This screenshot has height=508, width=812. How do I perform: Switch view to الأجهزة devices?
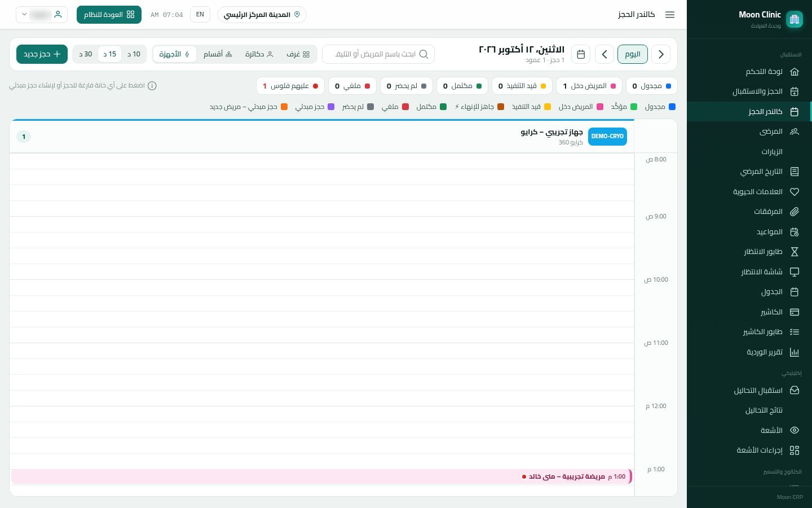coord(174,54)
